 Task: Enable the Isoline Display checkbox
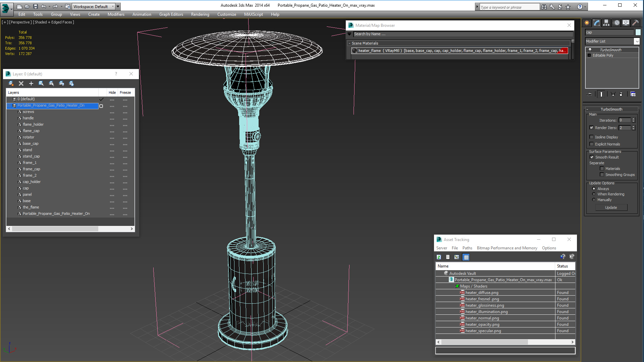592,137
